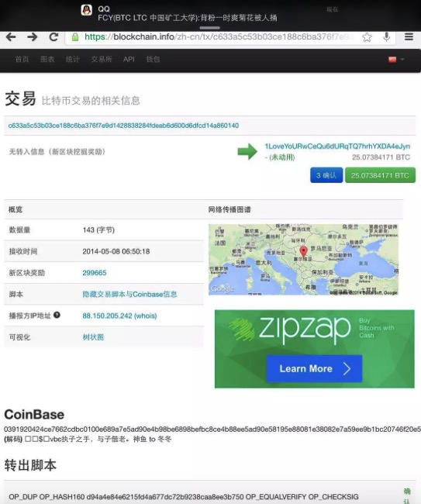Open the 图表 nav item
421x504 pixels.
click(x=47, y=59)
